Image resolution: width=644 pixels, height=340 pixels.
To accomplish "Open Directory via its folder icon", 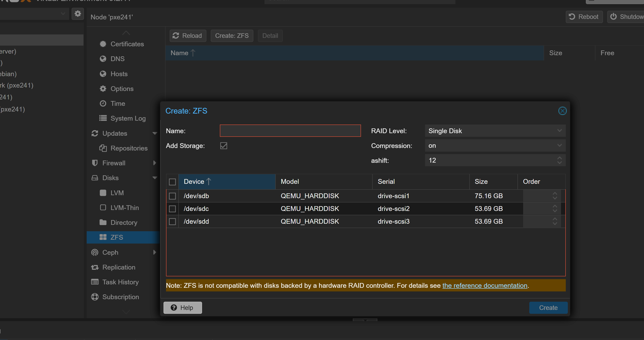I will [x=103, y=223].
